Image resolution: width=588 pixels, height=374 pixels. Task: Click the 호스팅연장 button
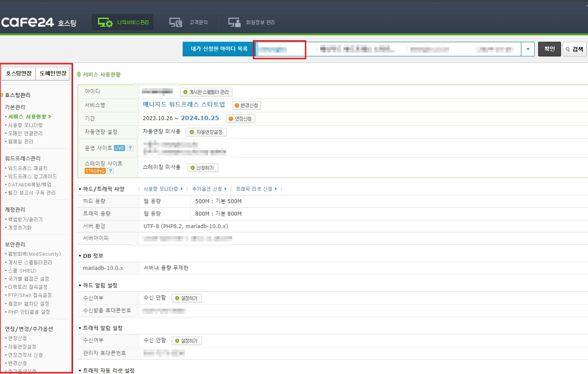[18, 74]
